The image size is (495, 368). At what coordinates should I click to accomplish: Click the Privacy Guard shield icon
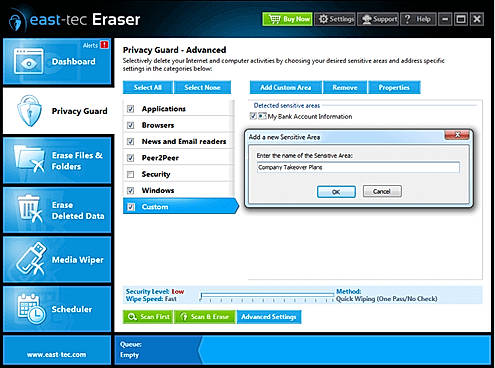click(30, 111)
